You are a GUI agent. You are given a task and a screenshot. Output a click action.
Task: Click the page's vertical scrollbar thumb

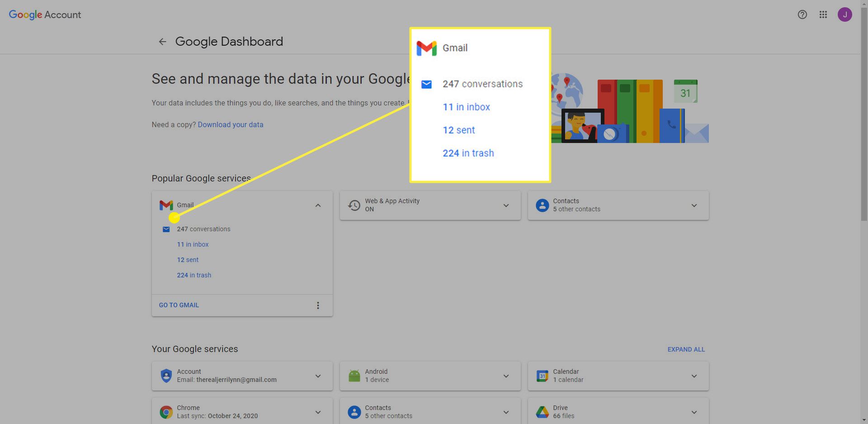click(x=864, y=114)
